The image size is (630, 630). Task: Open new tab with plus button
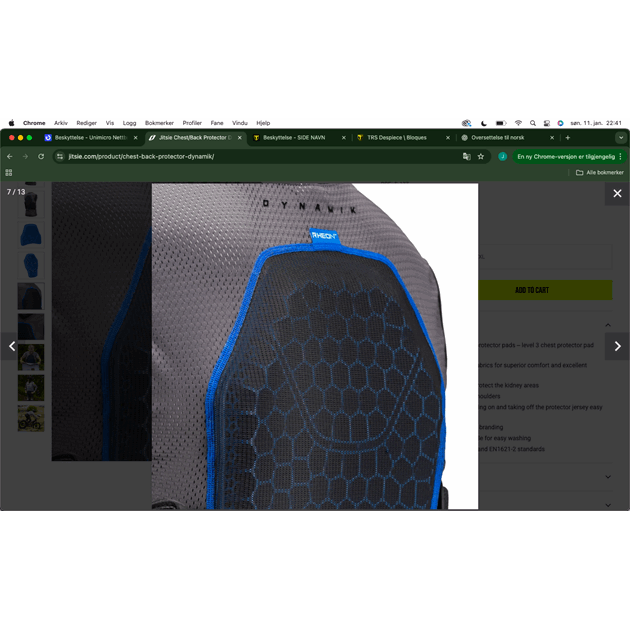pos(568,137)
